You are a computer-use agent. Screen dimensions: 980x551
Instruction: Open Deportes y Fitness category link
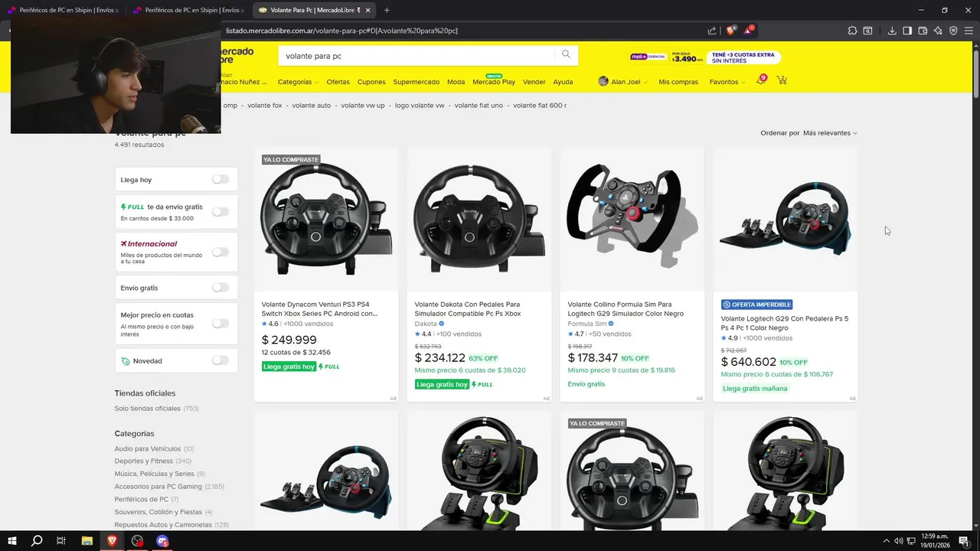pos(143,461)
